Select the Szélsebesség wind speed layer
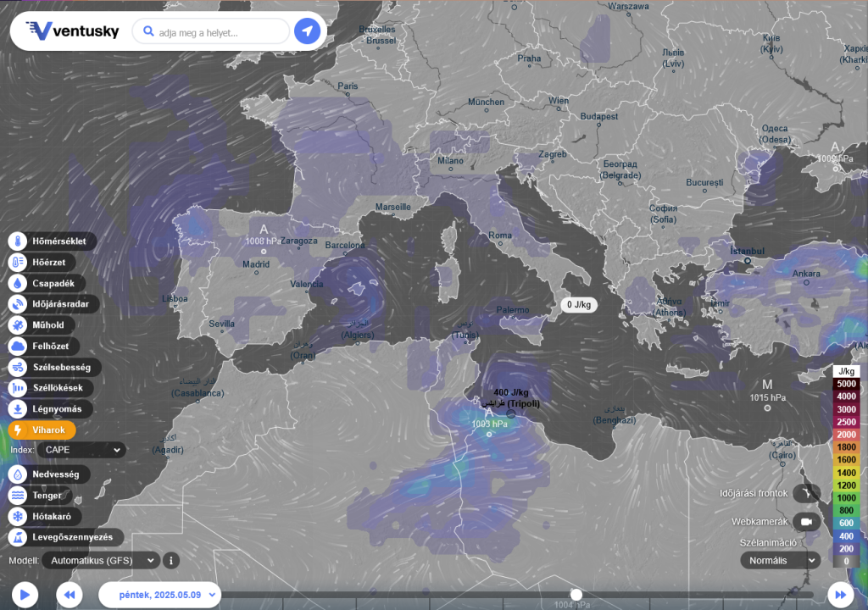The width and height of the screenshot is (868, 610). (x=55, y=367)
